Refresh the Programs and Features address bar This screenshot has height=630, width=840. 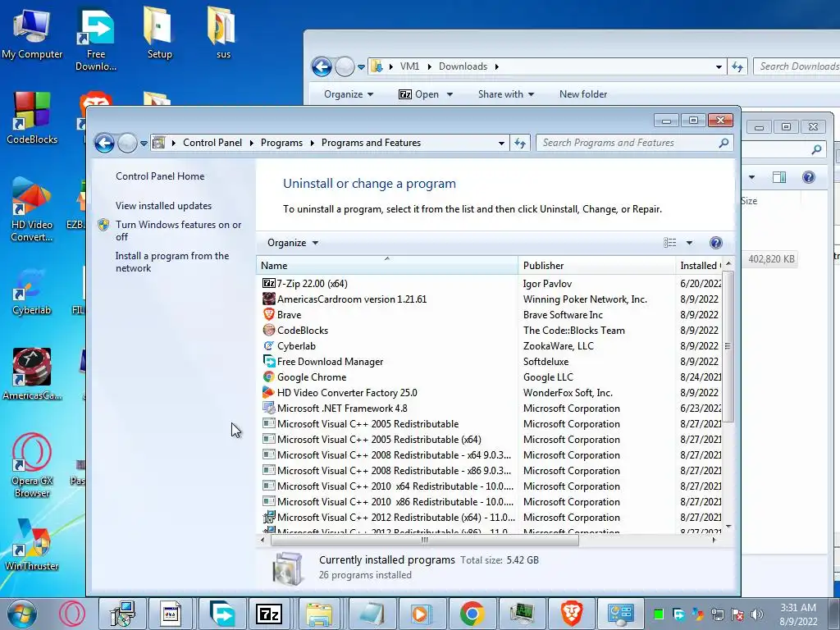point(519,143)
